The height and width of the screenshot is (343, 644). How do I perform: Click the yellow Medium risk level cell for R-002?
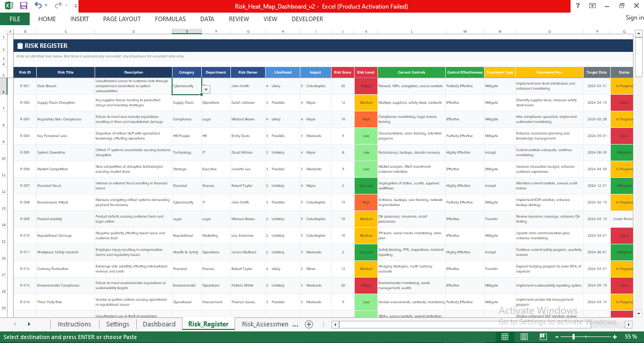(x=366, y=103)
